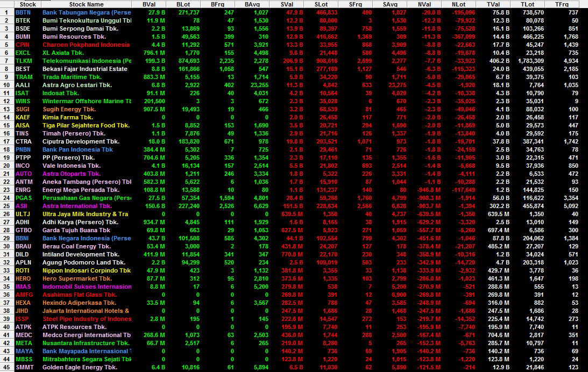Screen dimensions: 588x372
Task: Select the BSDE stock code
Action: pos(23,28)
